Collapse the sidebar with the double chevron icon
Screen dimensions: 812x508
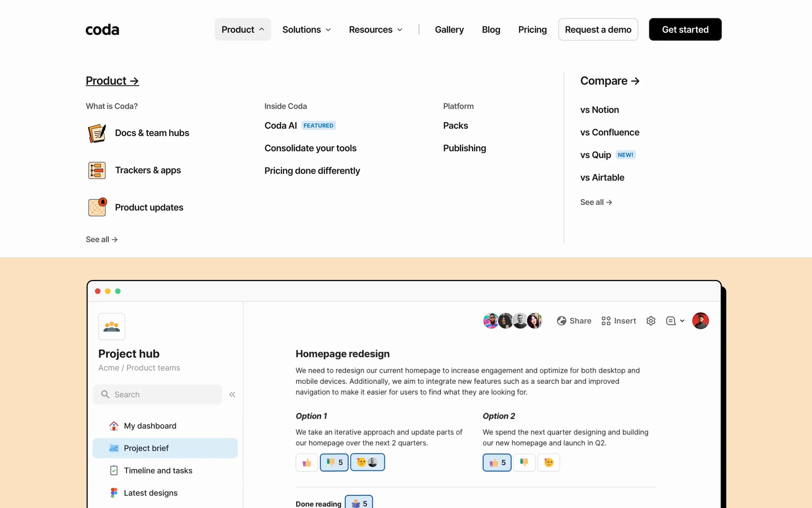[x=232, y=395]
